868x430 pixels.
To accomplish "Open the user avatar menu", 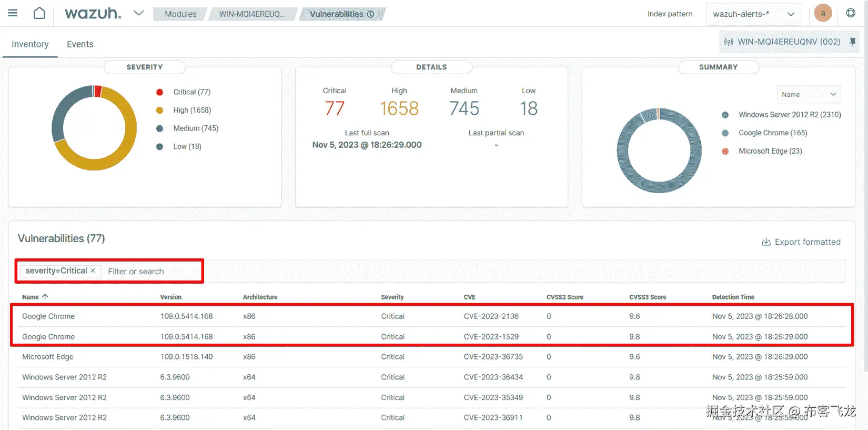I will (x=823, y=13).
